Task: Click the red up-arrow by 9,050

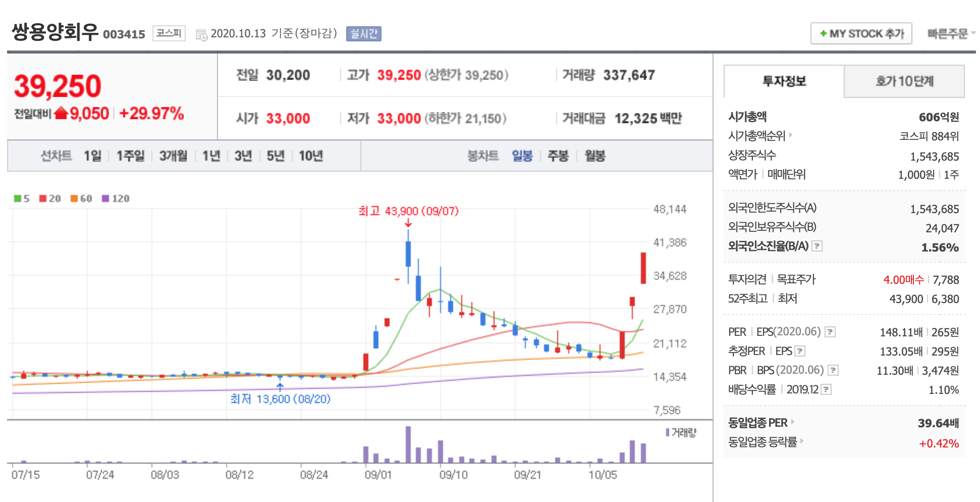Action: click(x=61, y=113)
